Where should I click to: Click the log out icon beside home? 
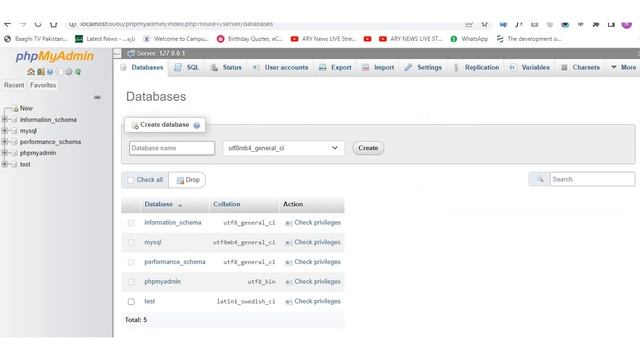click(40, 72)
